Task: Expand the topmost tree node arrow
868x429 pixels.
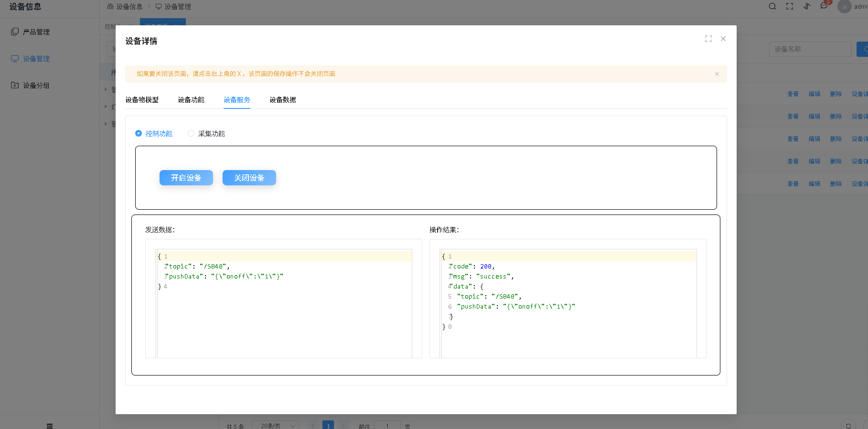Action: coord(106,89)
